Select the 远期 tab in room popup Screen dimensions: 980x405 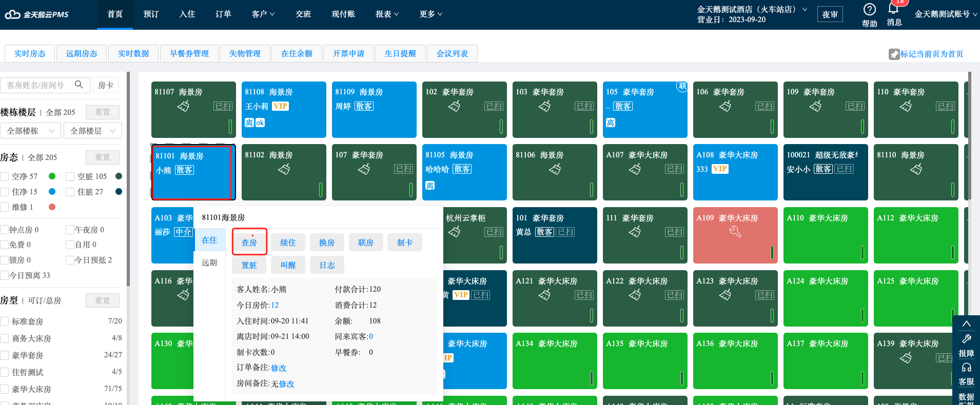(x=209, y=262)
